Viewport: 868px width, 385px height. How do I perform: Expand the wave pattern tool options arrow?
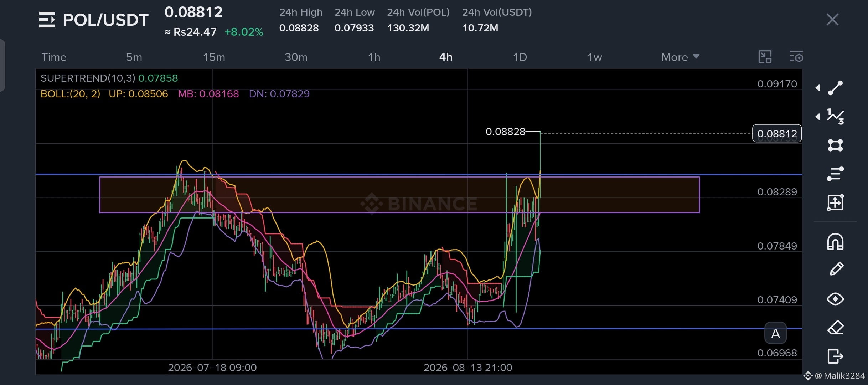[x=818, y=117]
